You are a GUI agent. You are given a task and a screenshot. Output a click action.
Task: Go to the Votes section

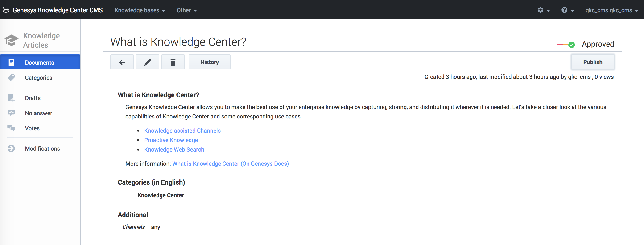[x=32, y=128]
